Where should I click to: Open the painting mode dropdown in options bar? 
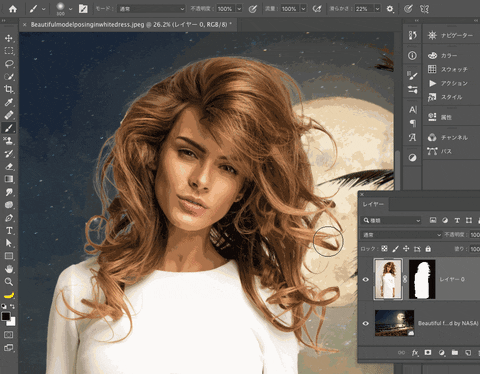(152, 9)
